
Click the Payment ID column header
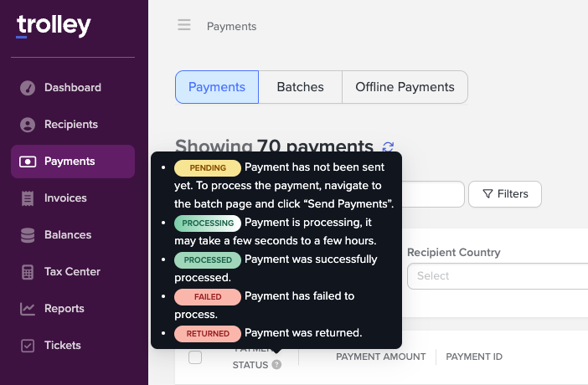[x=474, y=357]
